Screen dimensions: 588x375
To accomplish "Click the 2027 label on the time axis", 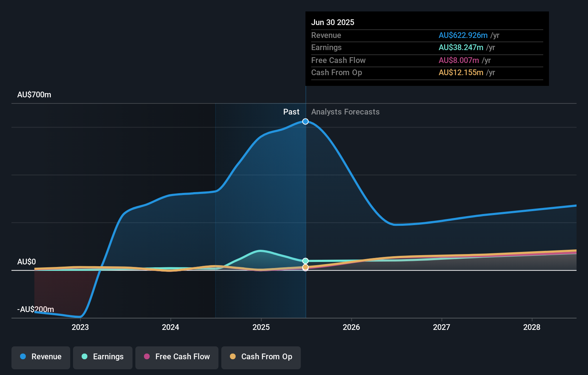I will tap(442, 327).
